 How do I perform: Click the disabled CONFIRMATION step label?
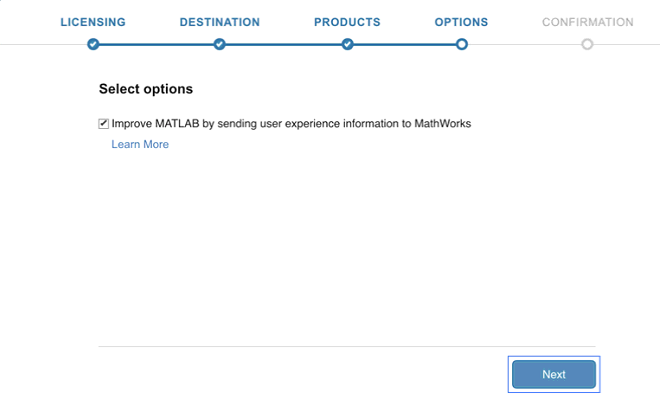coord(588,22)
